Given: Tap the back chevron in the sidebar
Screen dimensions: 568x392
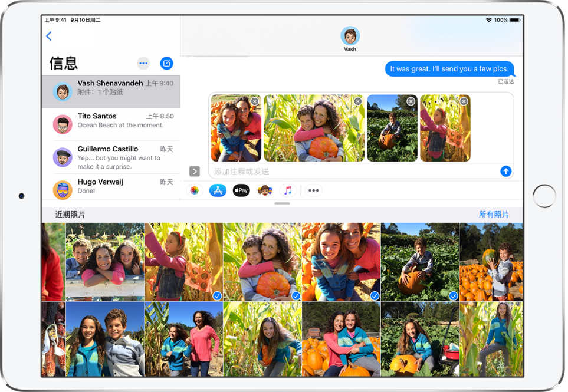Looking at the screenshot, I should pyautogui.click(x=49, y=35).
